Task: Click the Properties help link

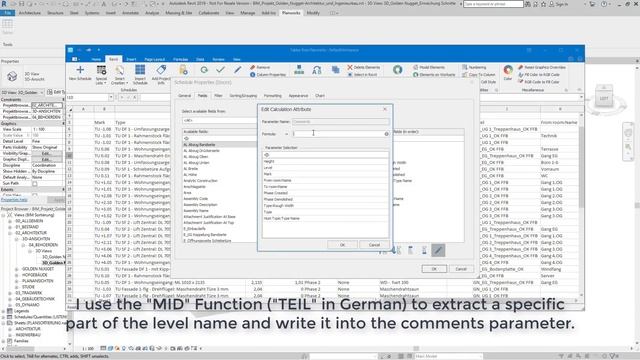Action: click(14, 200)
